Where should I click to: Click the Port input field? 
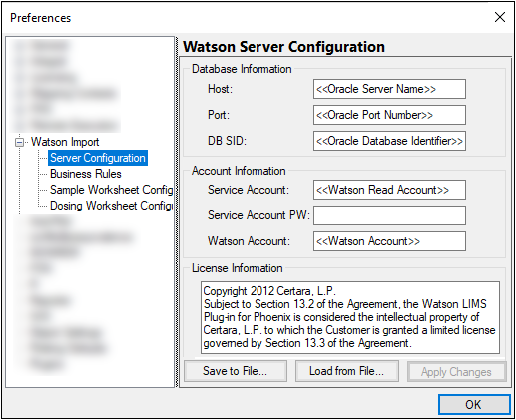pos(389,115)
